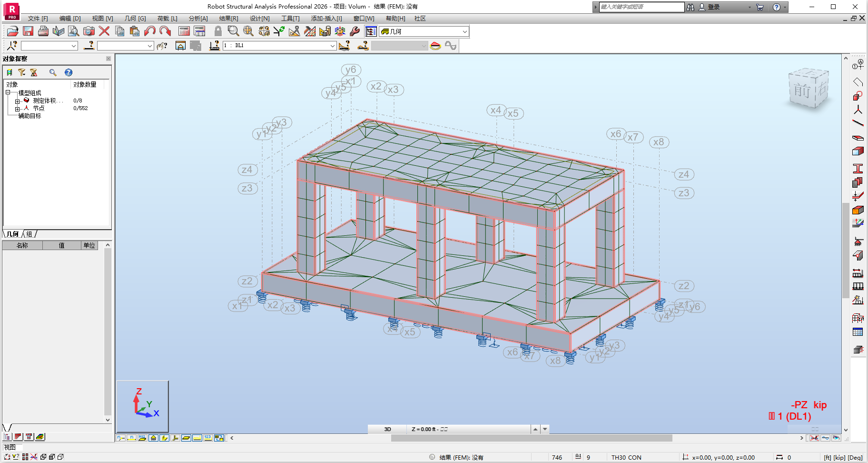Delete the selection with the red X icon

click(104, 31)
